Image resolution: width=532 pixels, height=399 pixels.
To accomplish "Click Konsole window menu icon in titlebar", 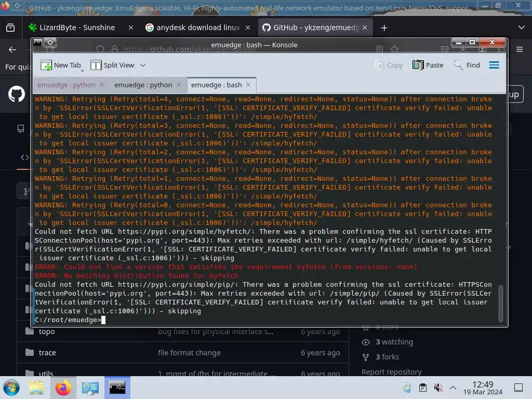I will (37, 43).
